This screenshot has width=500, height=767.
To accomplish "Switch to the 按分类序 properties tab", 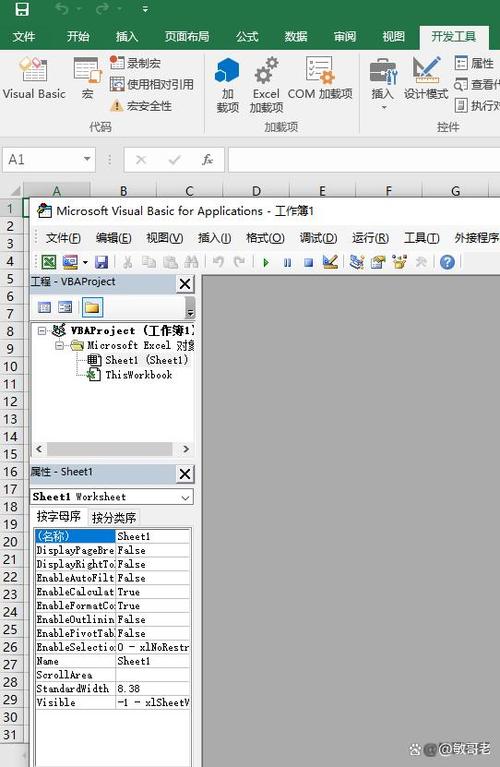I will click(114, 518).
